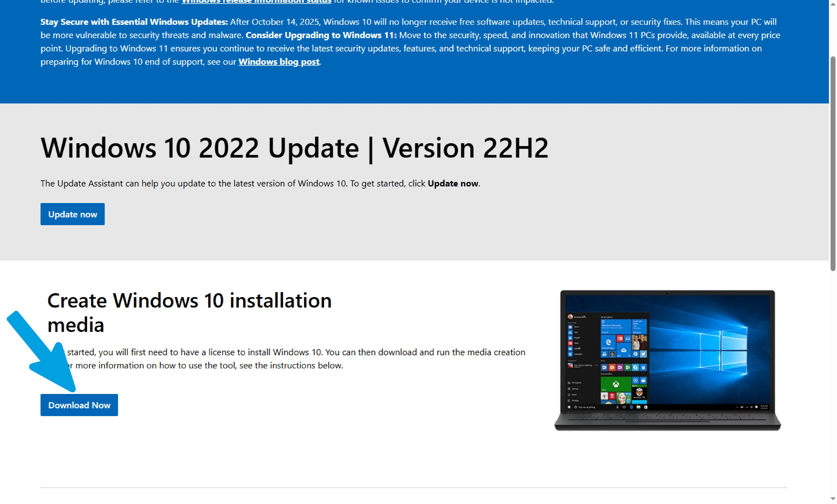Click 'Consider Upgrading to Windows 11:' text
Image resolution: width=837 pixels, height=504 pixels.
[321, 35]
